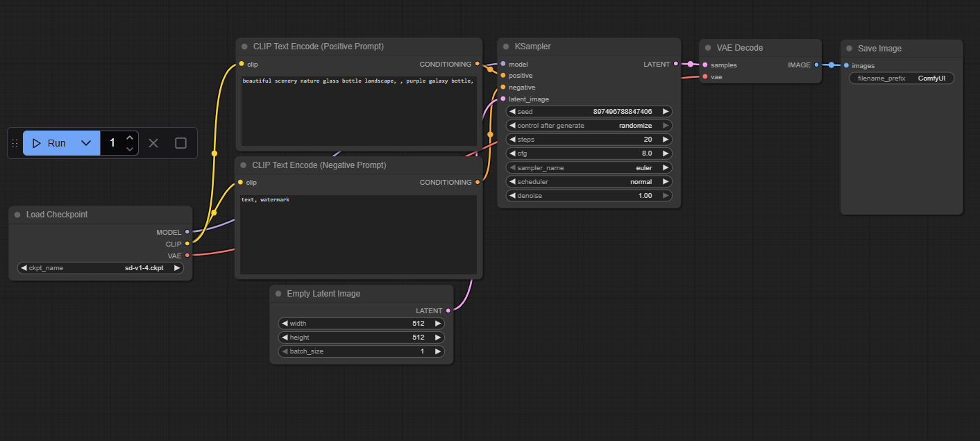
Task: Collapse the Negative Prompt node via its dot
Action: (x=244, y=165)
